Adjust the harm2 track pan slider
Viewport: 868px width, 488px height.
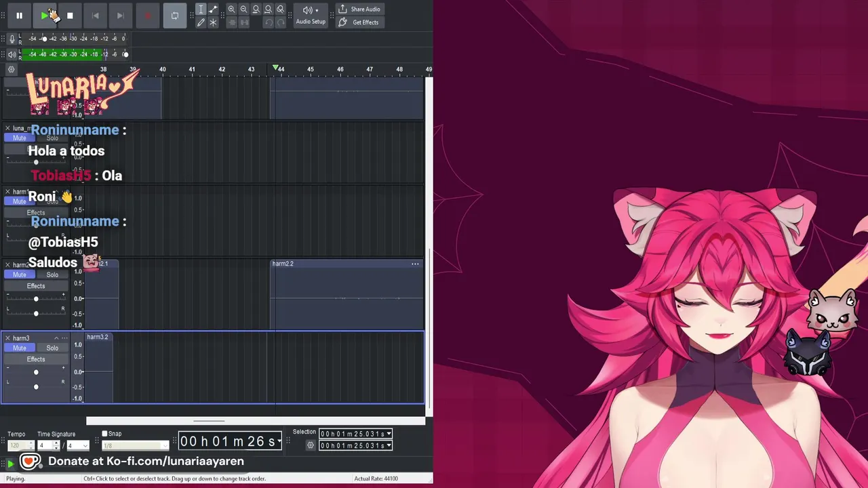click(x=36, y=313)
